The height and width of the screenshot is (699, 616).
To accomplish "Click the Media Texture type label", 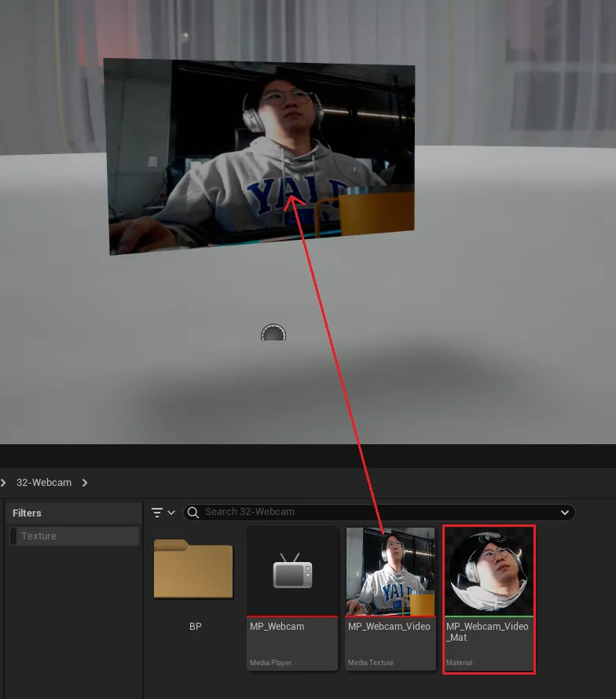I will tap(371, 663).
